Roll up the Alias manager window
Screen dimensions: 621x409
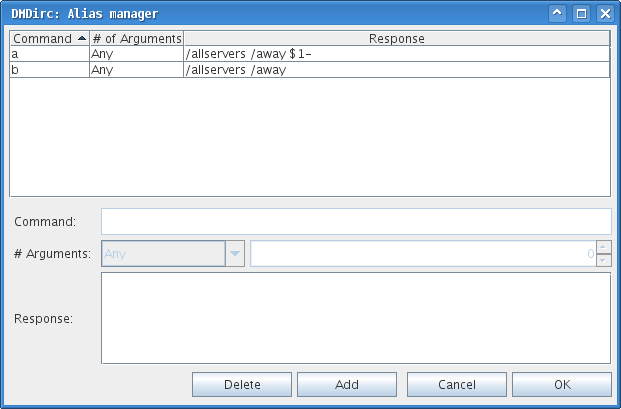[x=557, y=13]
